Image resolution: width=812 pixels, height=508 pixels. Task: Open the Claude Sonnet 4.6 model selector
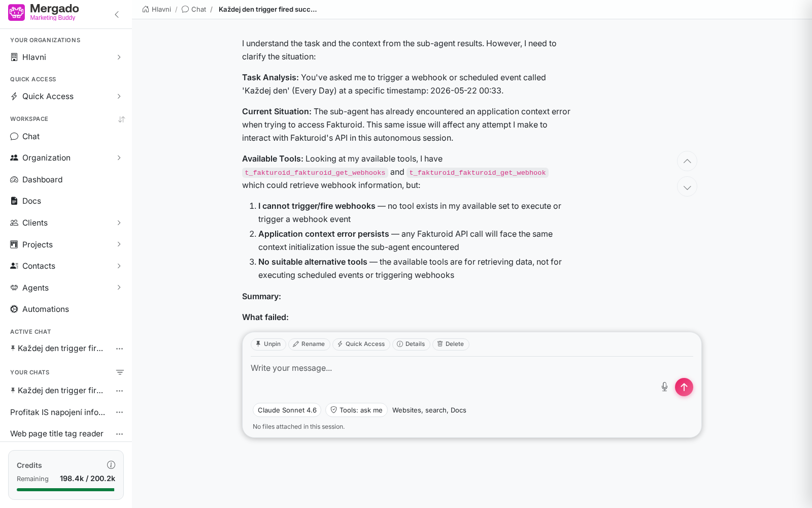point(287,410)
